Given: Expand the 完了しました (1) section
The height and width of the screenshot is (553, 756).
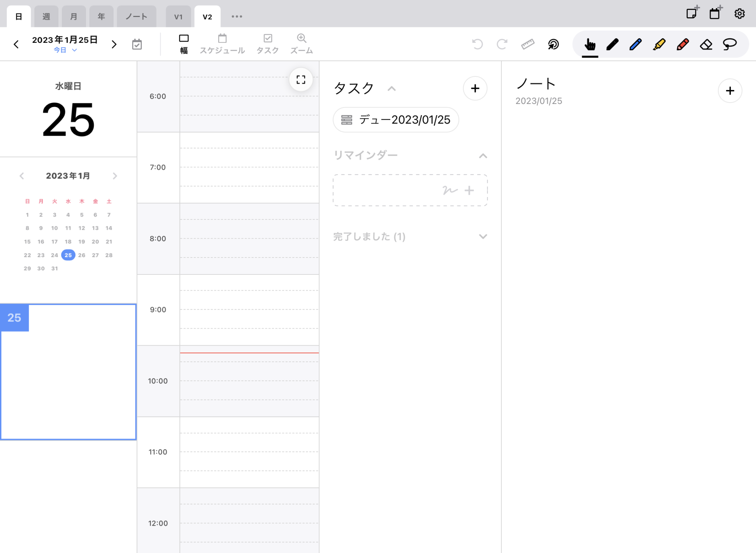Looking at the screenshot, I should pyautogui.click(x=483, y=236).
